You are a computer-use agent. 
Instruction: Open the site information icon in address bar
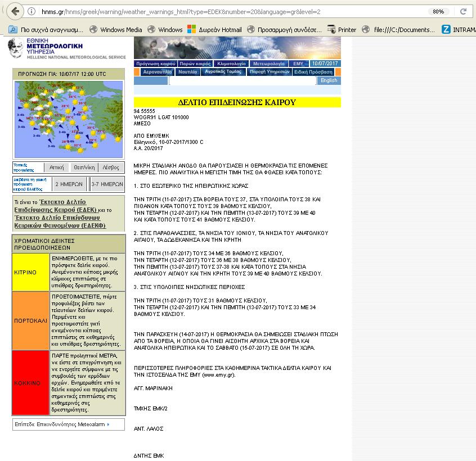click(x=32, y=11)
